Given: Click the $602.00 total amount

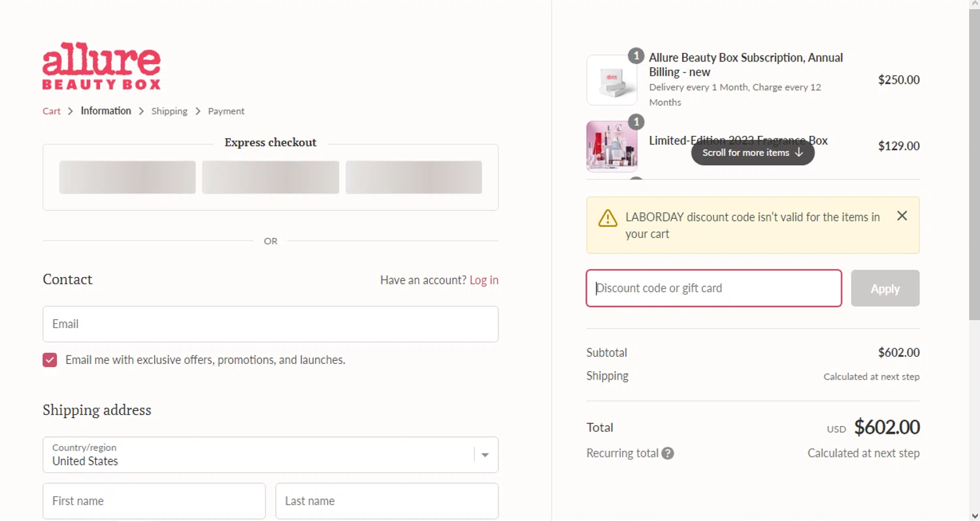Looking at the screenshot, I should pyautogui.click(x=887, y=427).
